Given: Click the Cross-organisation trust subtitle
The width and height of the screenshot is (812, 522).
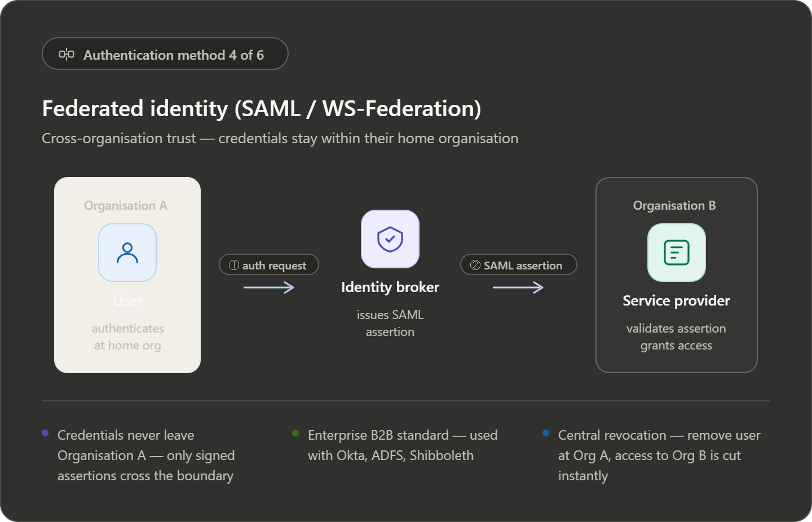Looking at the screenshot, I should pyautogui.click(x=280, y=139).
